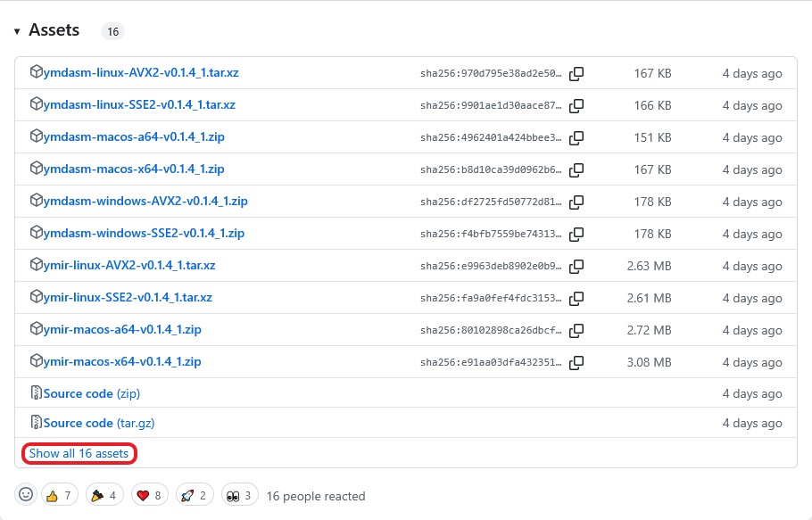Toggle the heart reaction with 8 votes
Image resolution: width=812 pixels, height=520 pixels.
(x=150, y=495)
